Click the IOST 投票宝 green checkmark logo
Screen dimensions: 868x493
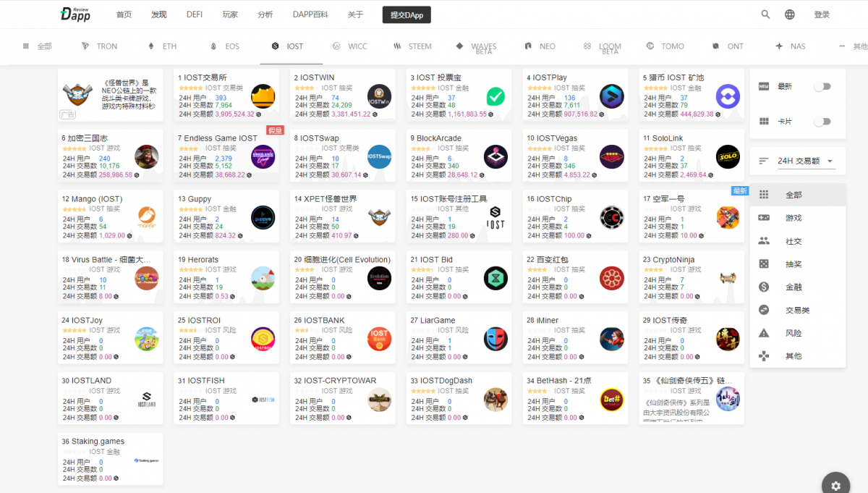coord(495,96)
